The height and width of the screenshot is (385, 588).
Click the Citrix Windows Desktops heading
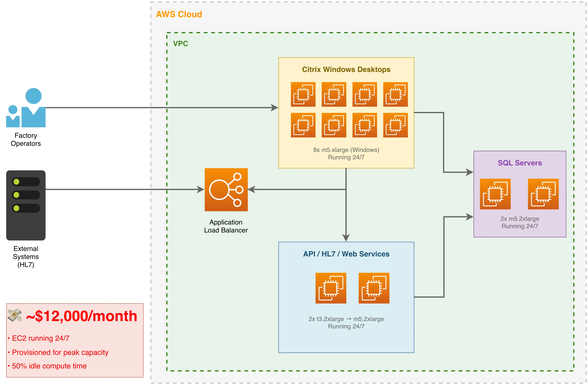click(x=346, y=69)
